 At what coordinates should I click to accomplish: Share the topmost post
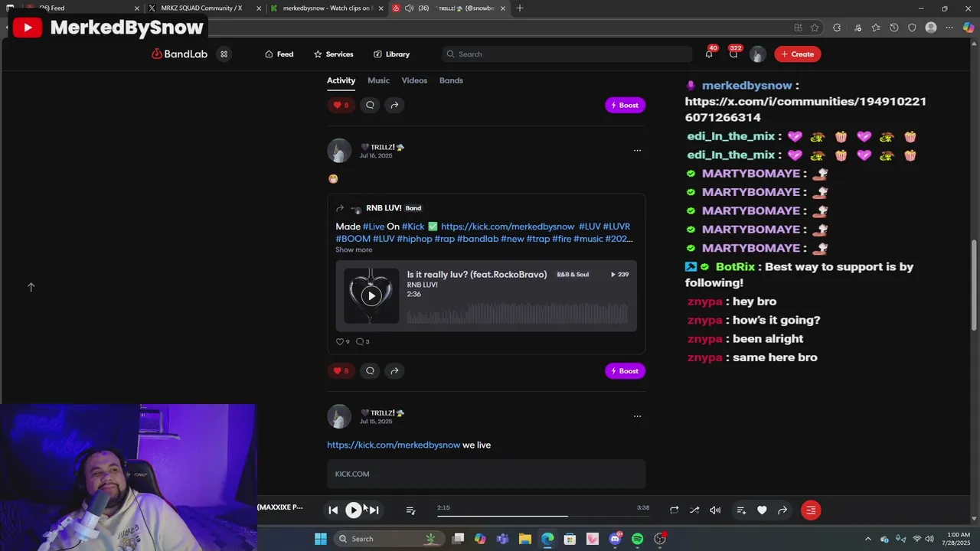point(394,105)
